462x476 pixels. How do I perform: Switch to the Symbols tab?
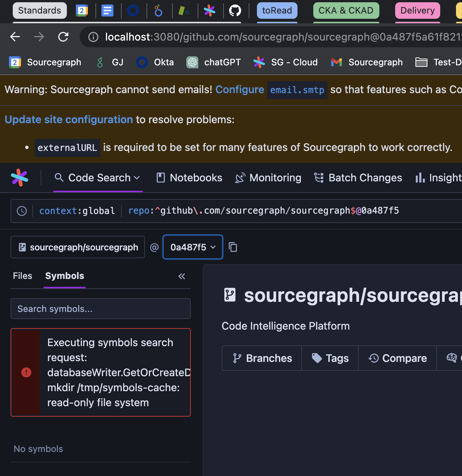point(65,276)
